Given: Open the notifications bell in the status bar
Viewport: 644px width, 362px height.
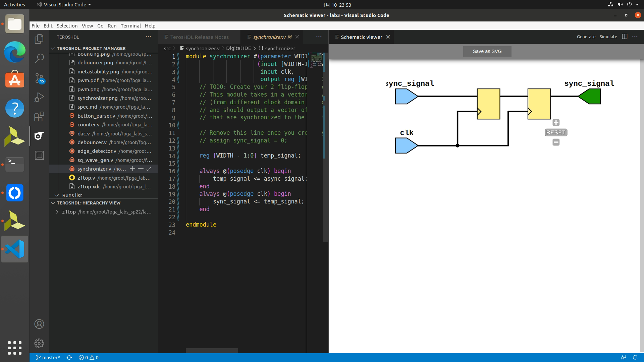Looking at the screenshot, I should 636,357.
